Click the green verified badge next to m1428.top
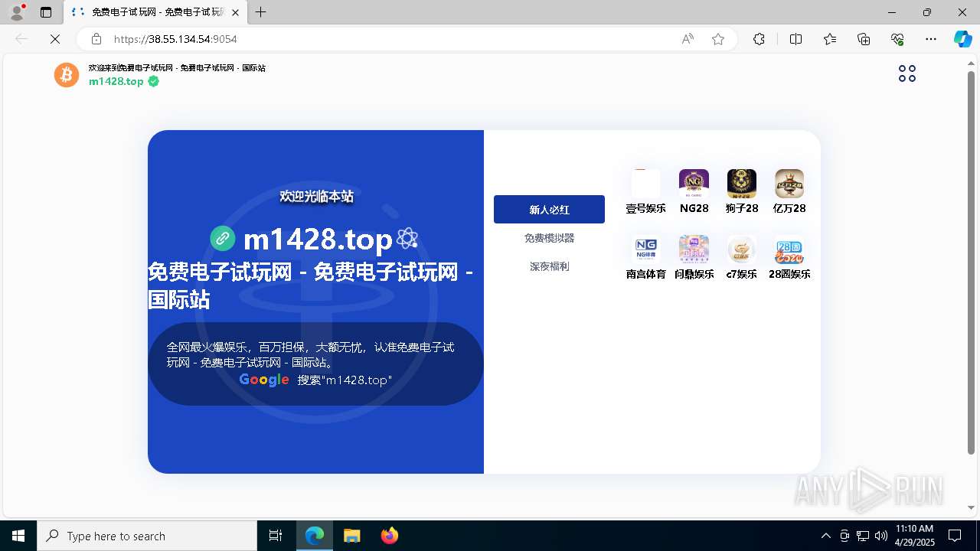This screenshot has height=551, width=980. point(154,81)
